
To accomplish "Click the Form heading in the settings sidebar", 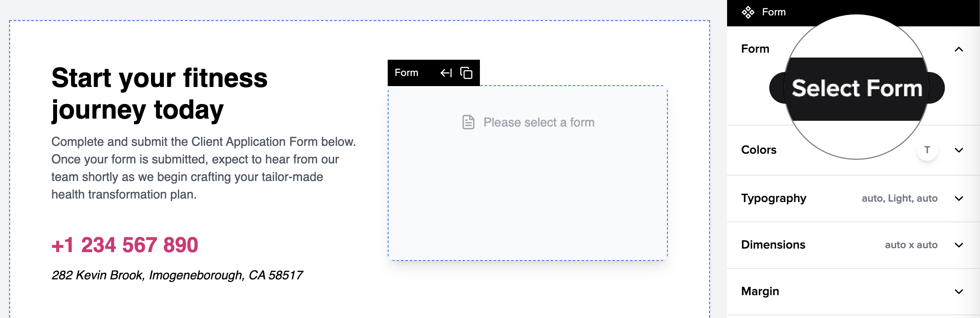I will tap(755, 49).
